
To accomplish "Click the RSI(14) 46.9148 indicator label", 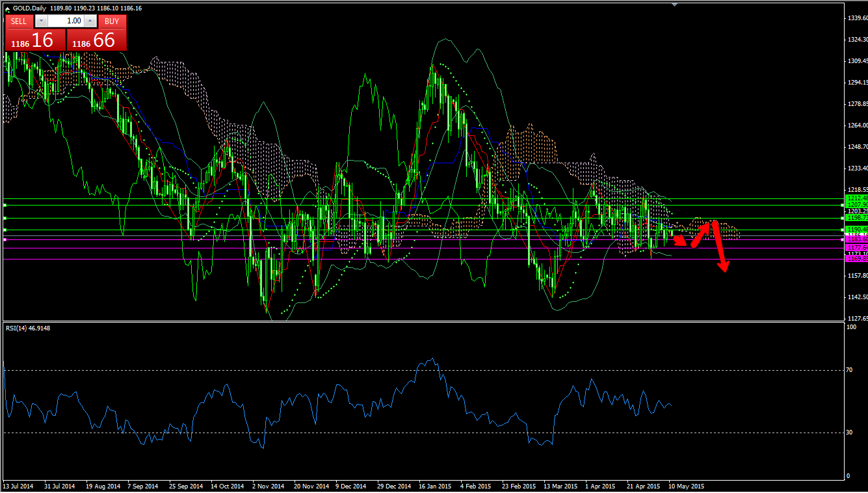I will (28, 328).
